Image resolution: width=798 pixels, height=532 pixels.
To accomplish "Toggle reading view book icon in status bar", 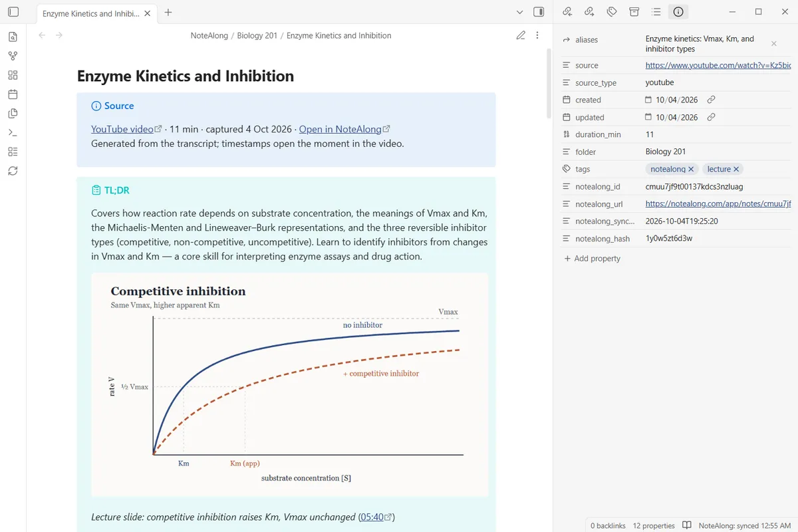I will [x=687, y=525].
